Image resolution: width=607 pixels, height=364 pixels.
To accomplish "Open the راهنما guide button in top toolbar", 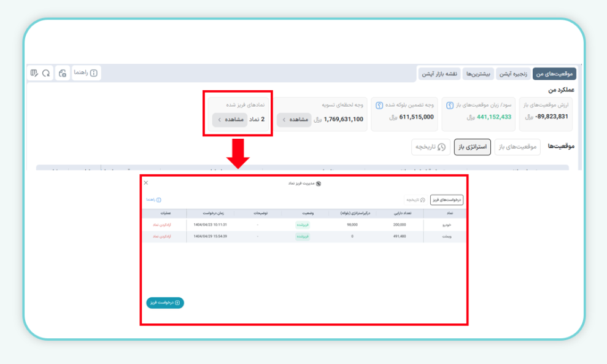I will point(86,73).
